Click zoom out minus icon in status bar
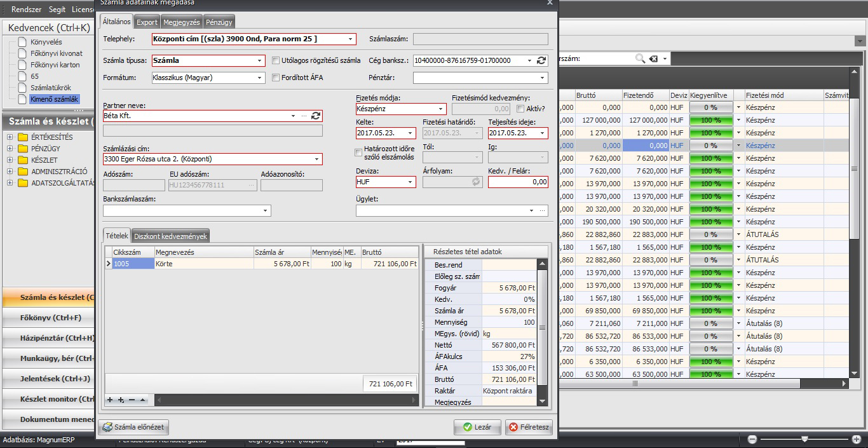868x448 pixels. (752, 439)
